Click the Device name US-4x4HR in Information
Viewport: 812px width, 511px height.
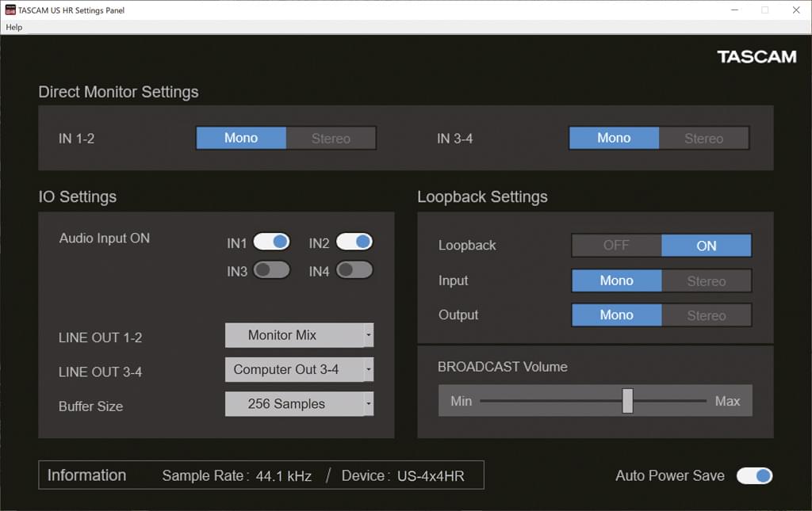pos(430,476)
